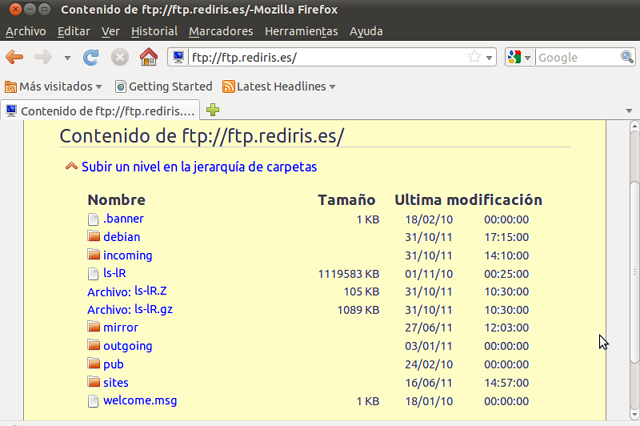
Task: Reload the page with the refresh icon
Action: 91,58
